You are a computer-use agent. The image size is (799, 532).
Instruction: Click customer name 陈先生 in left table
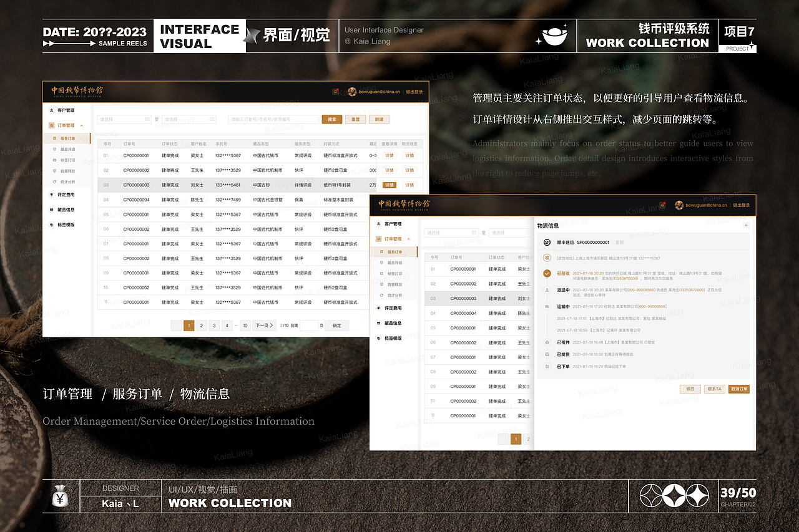point(197,200)
